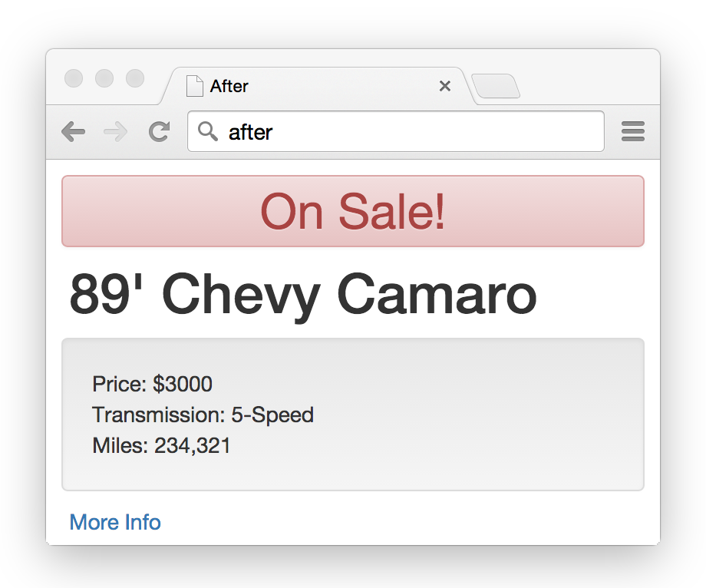Focus the address bar containing "after"

point(407,132)
